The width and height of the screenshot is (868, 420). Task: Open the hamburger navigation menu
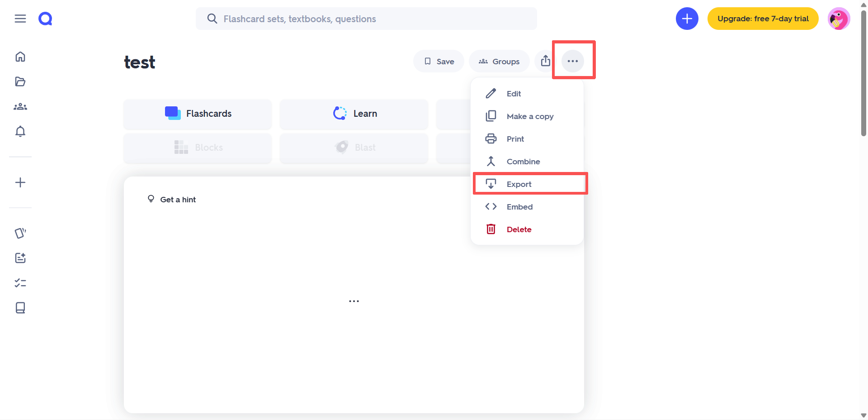(x=20, y=19)
